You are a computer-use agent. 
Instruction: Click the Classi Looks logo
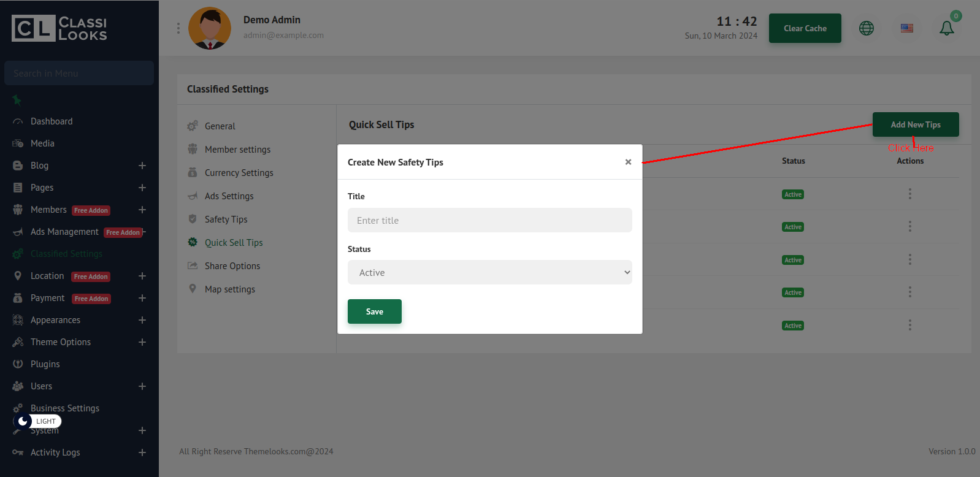(x=59, y=29)
